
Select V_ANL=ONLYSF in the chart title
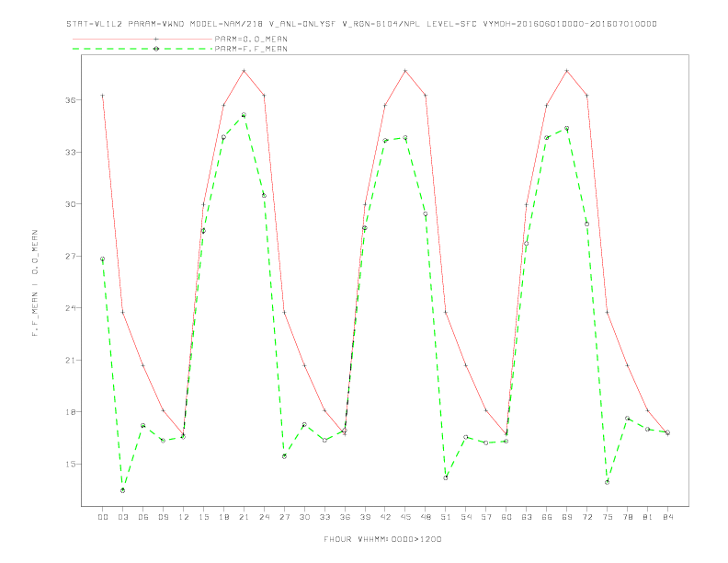(302, 24)
